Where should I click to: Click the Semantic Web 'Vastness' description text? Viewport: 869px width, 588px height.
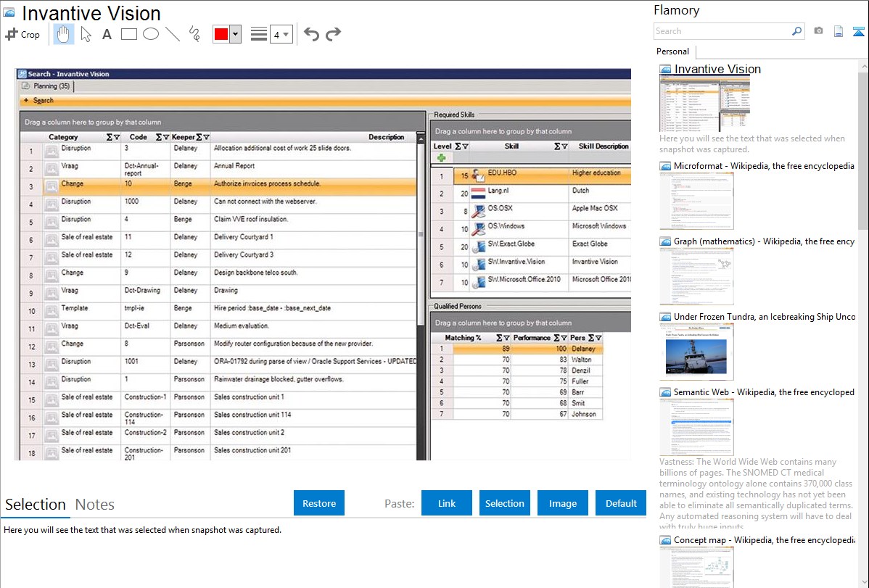(x=757, y=494)
